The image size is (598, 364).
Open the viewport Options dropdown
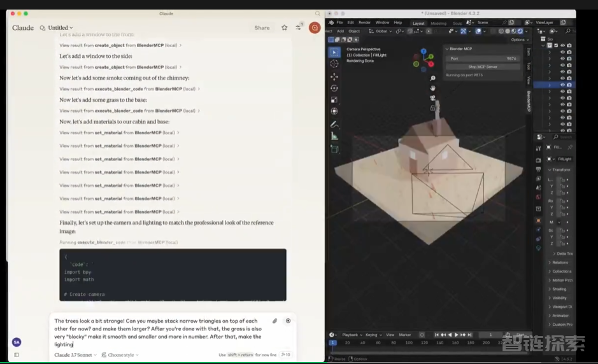[x=520, y=39]
